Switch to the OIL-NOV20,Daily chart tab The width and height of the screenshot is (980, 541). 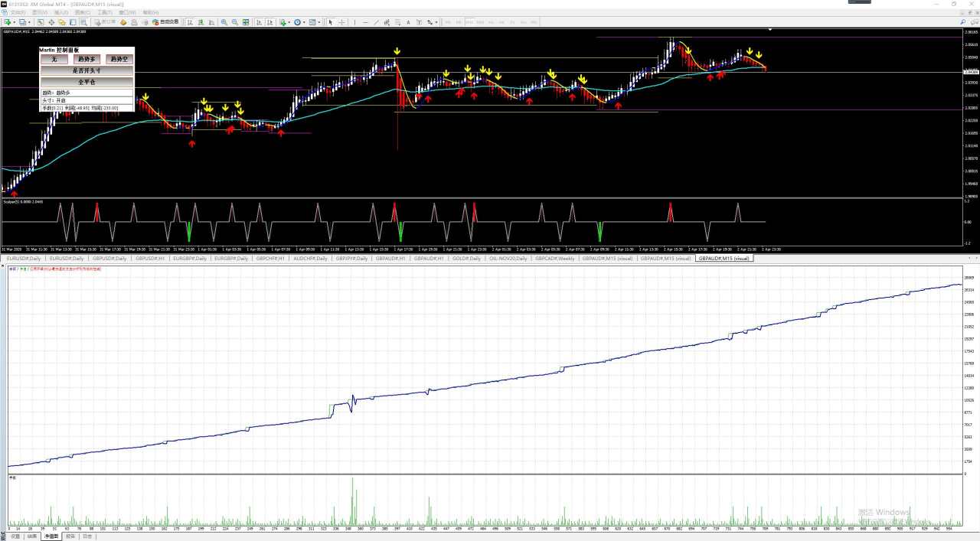click(x=508, y=259)
